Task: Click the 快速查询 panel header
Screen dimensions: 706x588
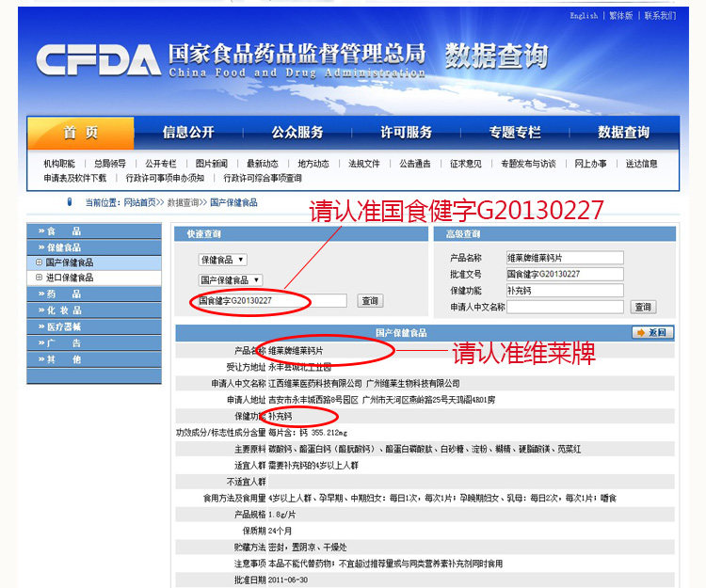Action: (x=301, y=234)
